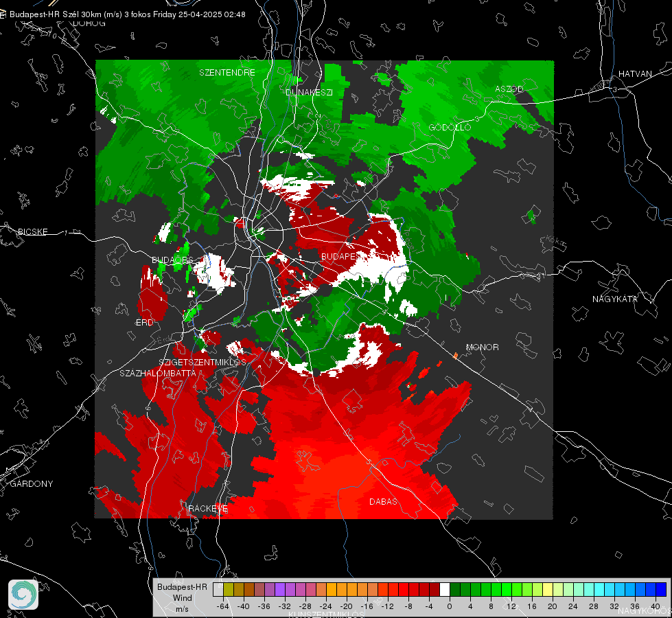Click the '-36' legend value
672x618 pixels.
[x=264, y=606]
